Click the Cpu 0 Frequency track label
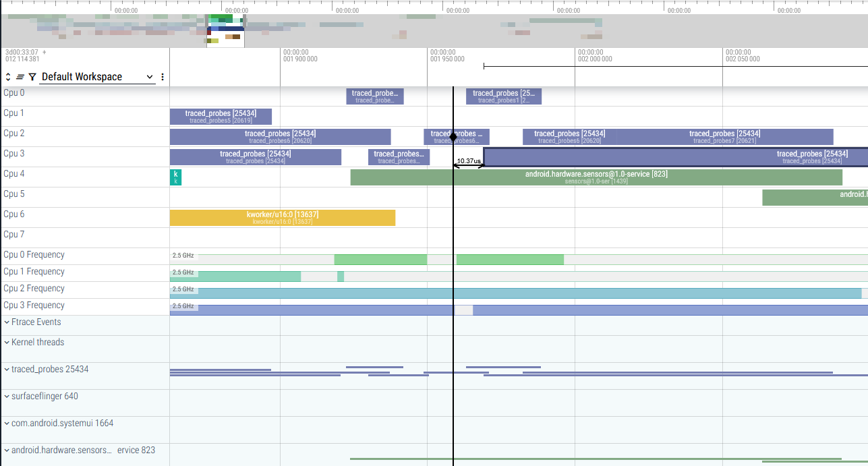868x466 pixels. tap(34, 255)
